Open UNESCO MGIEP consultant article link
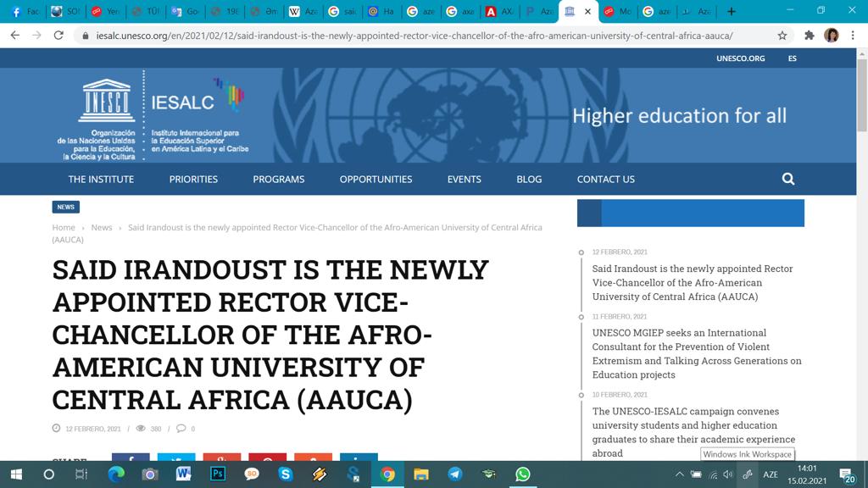The width and height of the screenshot is (868, 488). pos(697,353)
